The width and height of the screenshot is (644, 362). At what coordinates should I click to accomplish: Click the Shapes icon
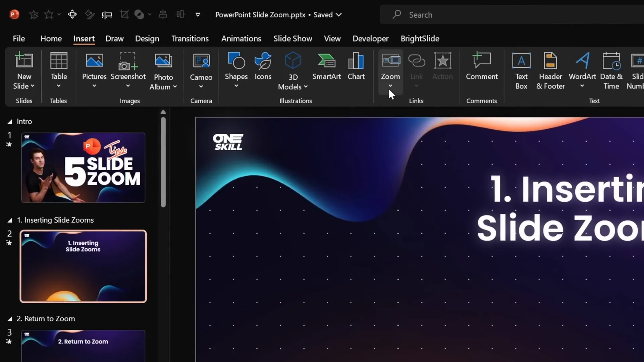coord(236,60)
